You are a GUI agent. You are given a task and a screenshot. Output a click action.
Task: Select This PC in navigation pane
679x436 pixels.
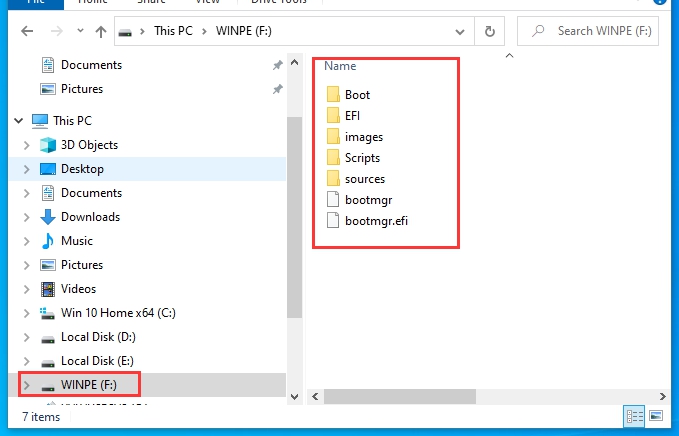pyautogui.click(x=72, y=121)
